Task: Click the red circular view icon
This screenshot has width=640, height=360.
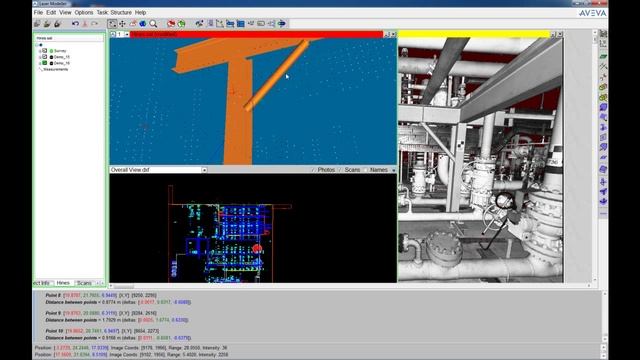Action: 171,24
